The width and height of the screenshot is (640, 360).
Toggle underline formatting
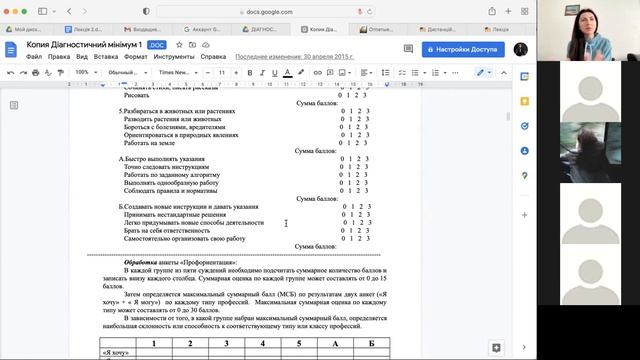pyautogui.click(x=275, y=73)
